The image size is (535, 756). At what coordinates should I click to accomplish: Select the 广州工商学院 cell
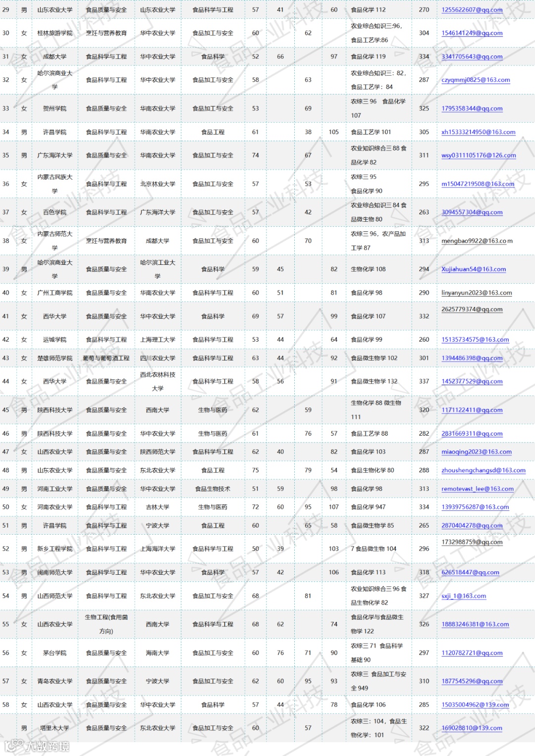(54, 293)
